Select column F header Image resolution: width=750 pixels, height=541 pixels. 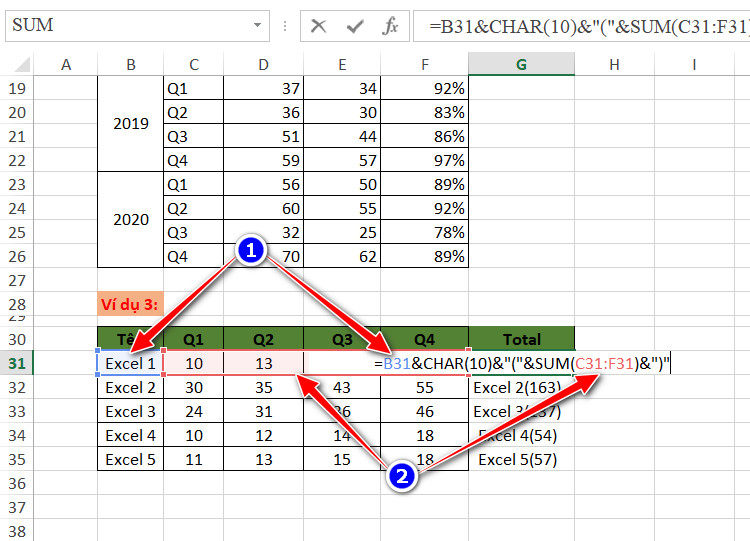pyautogui.click(x=425, y=64)
